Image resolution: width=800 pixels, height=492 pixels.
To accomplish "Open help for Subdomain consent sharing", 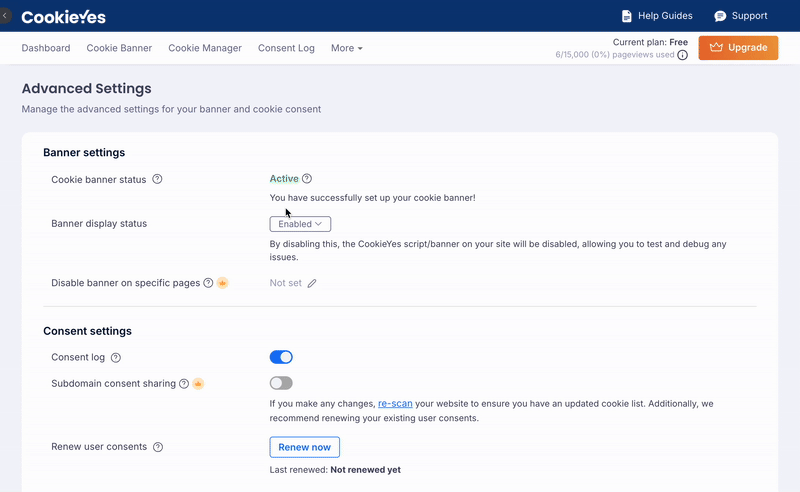I will tap(184, 384).
